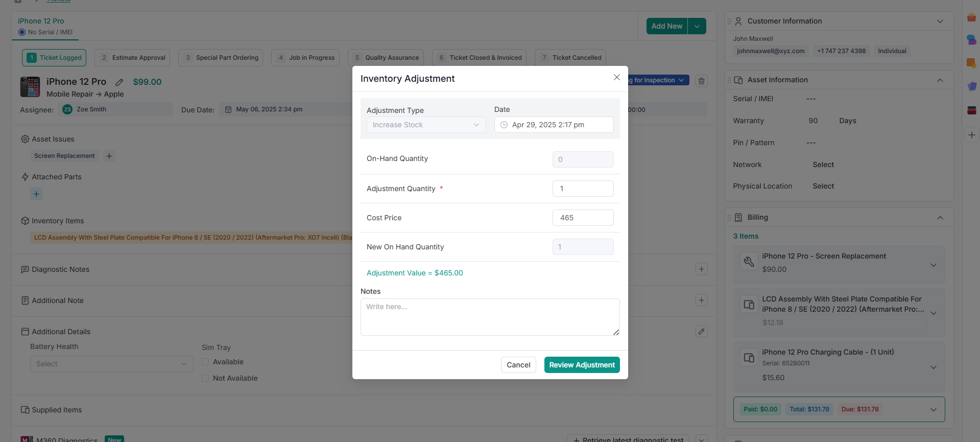
Task: Click the Billing panel icon
Action: click(x=738, y=218)
